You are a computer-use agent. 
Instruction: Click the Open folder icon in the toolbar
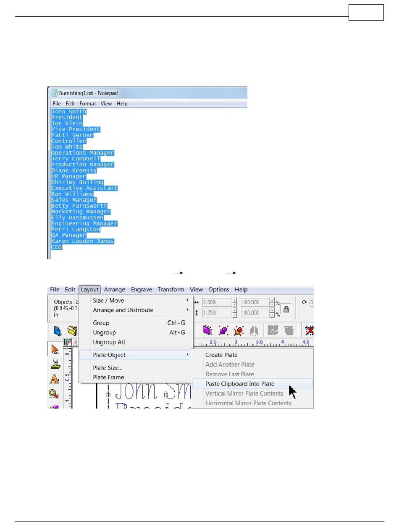(x=73, y=330)
